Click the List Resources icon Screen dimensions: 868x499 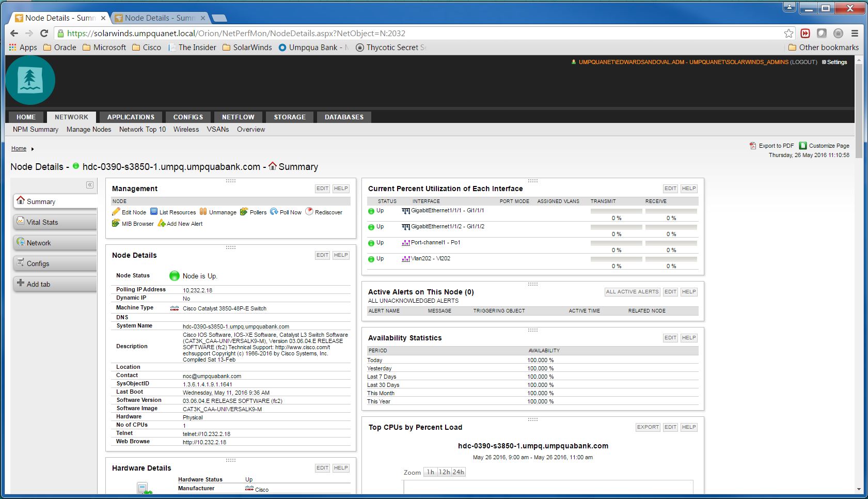pos(154,212)
